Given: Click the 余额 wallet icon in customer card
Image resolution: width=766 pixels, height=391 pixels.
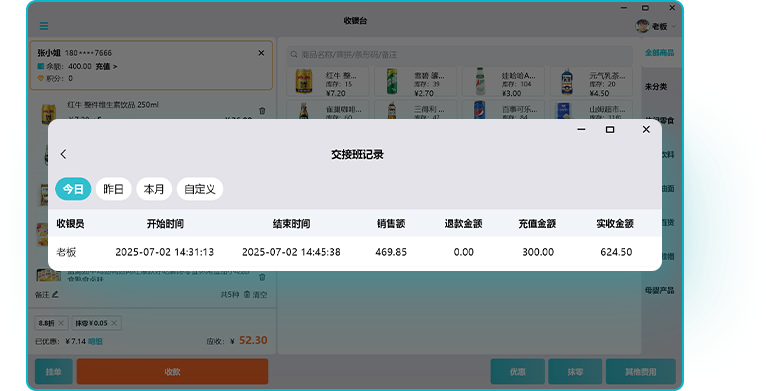Looking at the screenshot, I should tap(41, 66).
